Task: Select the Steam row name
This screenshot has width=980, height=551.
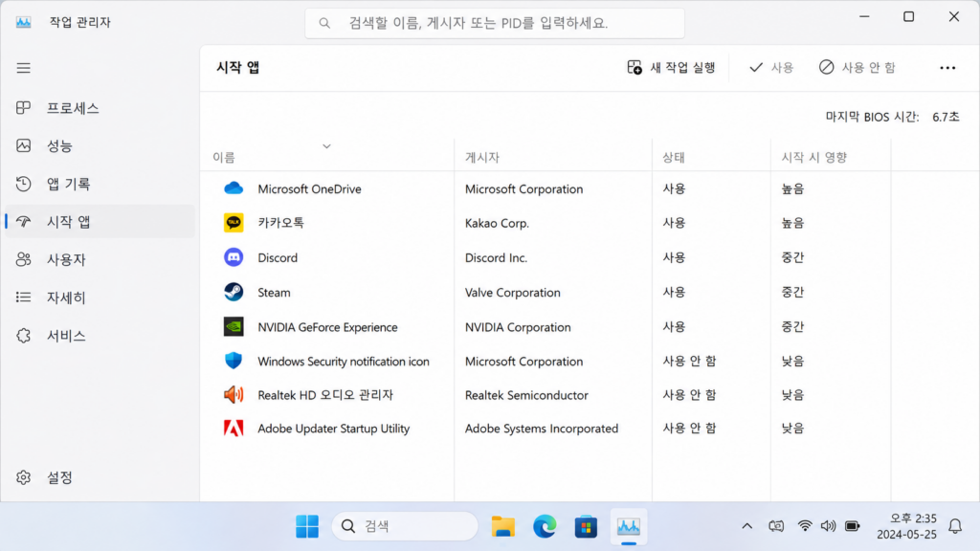Action: 274,293
